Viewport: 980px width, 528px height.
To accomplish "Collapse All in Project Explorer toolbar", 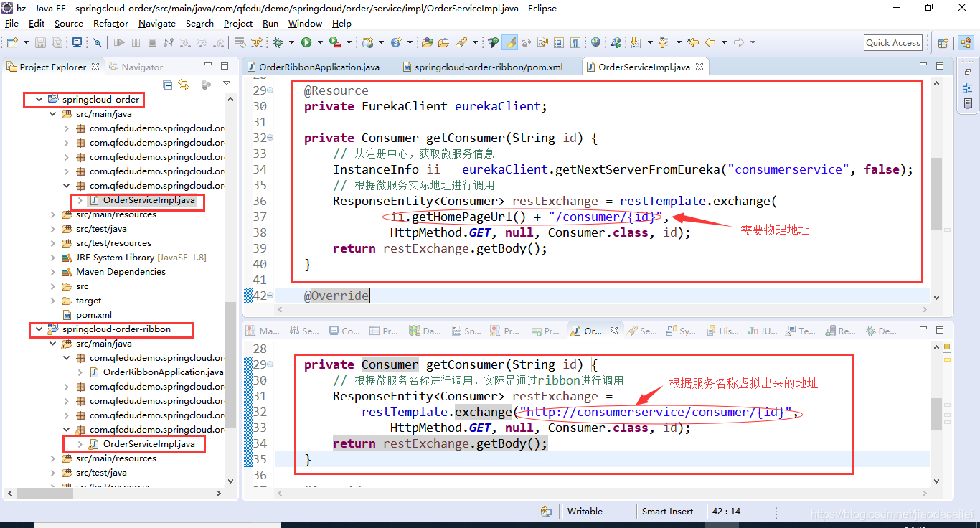I will coord(168,85).
